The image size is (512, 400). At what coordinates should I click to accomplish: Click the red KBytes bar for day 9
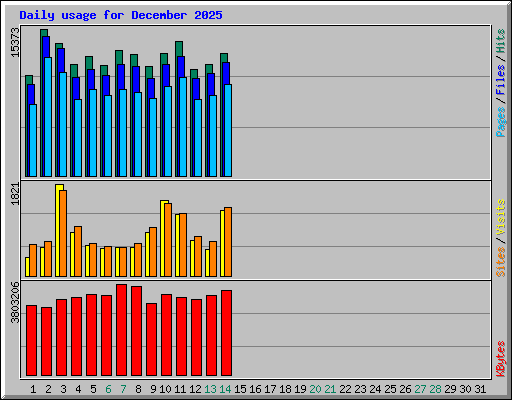(151, 339)
